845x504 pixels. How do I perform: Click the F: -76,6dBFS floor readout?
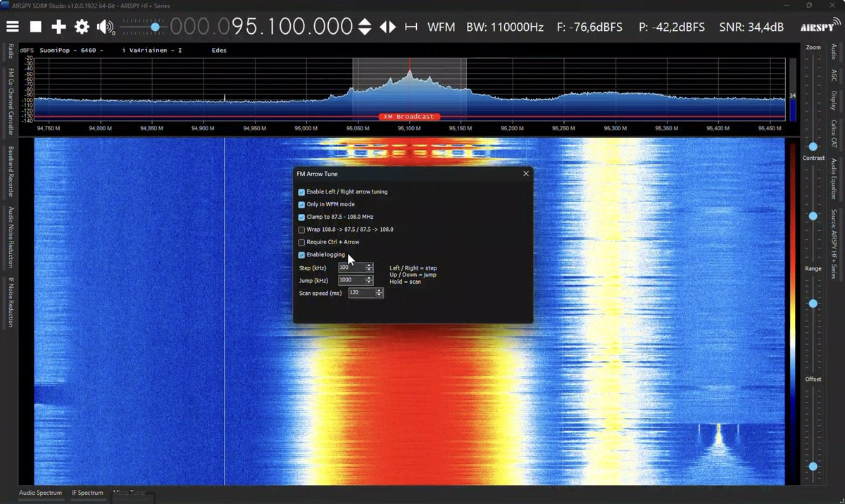[x=591, y=27]
